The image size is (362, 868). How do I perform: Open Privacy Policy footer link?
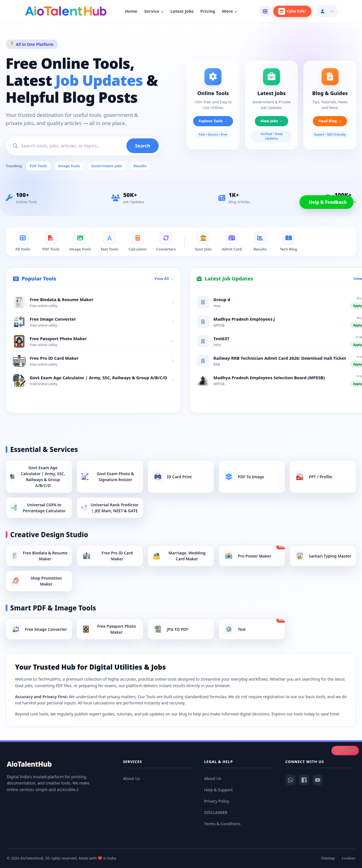[217, 801]
